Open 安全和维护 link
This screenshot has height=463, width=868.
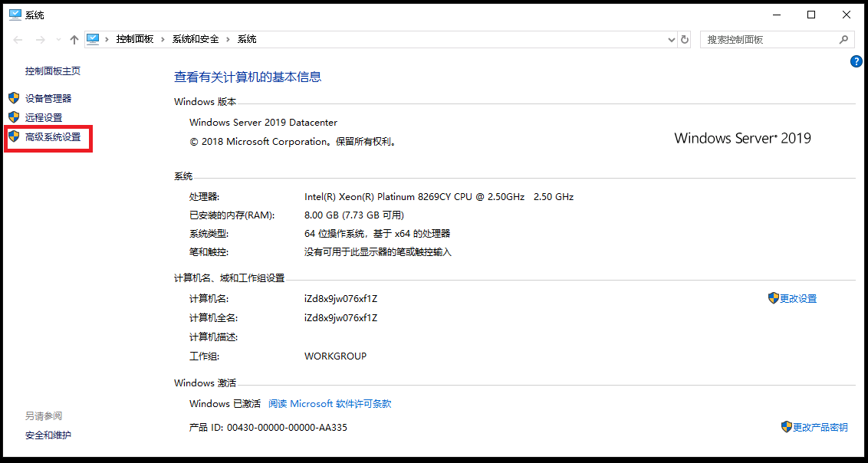coord(48,435)
